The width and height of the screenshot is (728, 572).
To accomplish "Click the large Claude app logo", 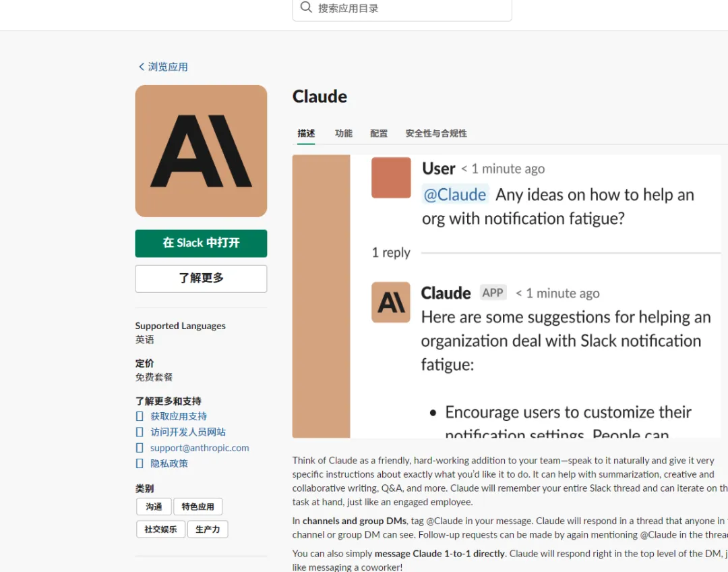I will pyautogui.click(x=201, y=151).
